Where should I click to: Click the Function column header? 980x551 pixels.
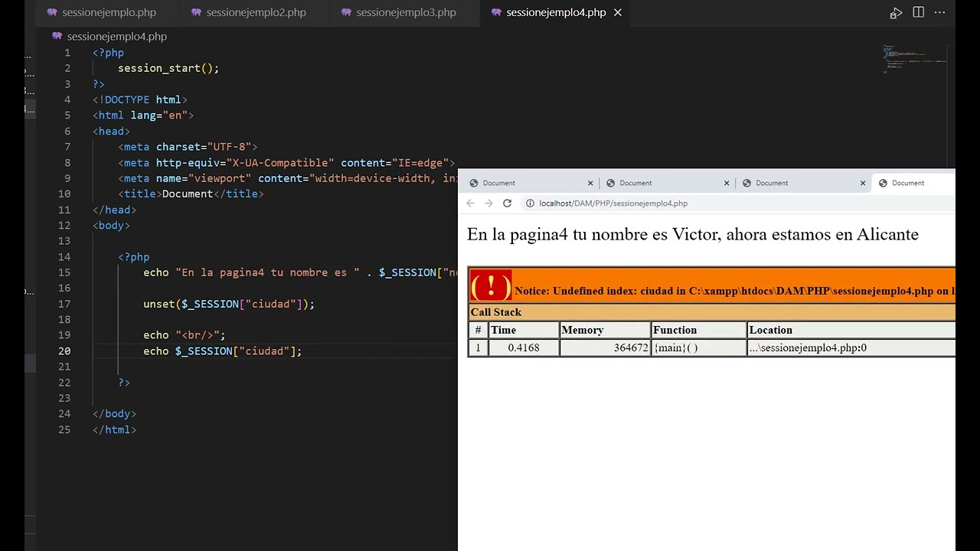coord(698,330)
